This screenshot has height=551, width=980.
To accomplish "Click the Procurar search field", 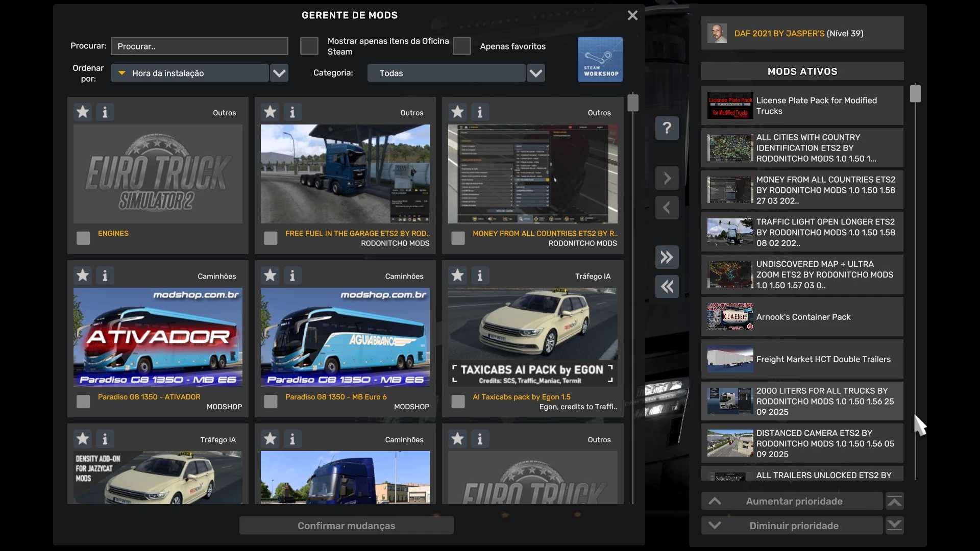I will pos(200,46).
